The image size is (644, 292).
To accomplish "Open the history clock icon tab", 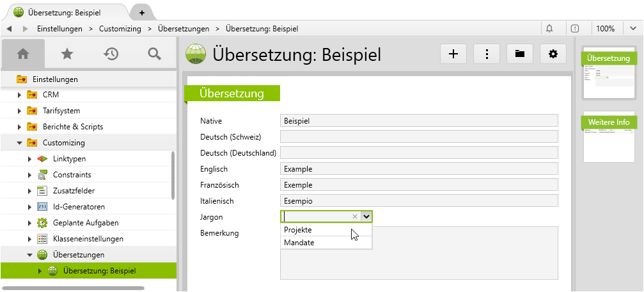I will click(x=111, y=54).
